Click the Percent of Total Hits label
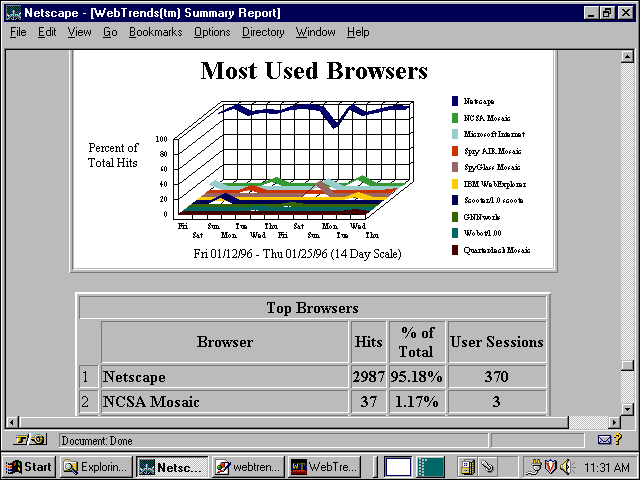 113,155
